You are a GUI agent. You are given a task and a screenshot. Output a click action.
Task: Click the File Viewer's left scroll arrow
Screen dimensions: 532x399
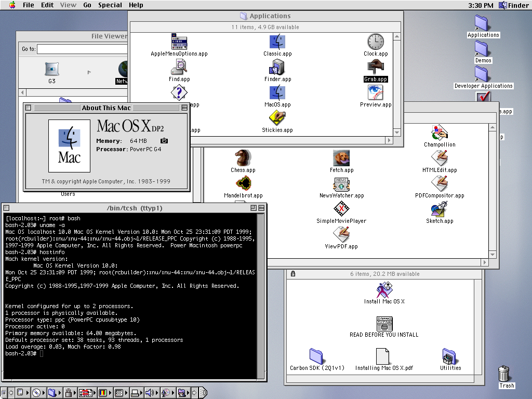point(23,92)
